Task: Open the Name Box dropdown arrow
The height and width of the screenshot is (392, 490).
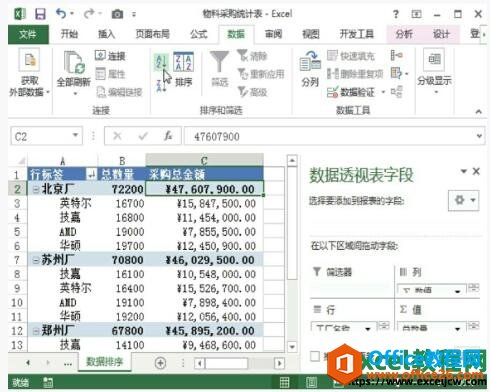Action: pos(76,135)
